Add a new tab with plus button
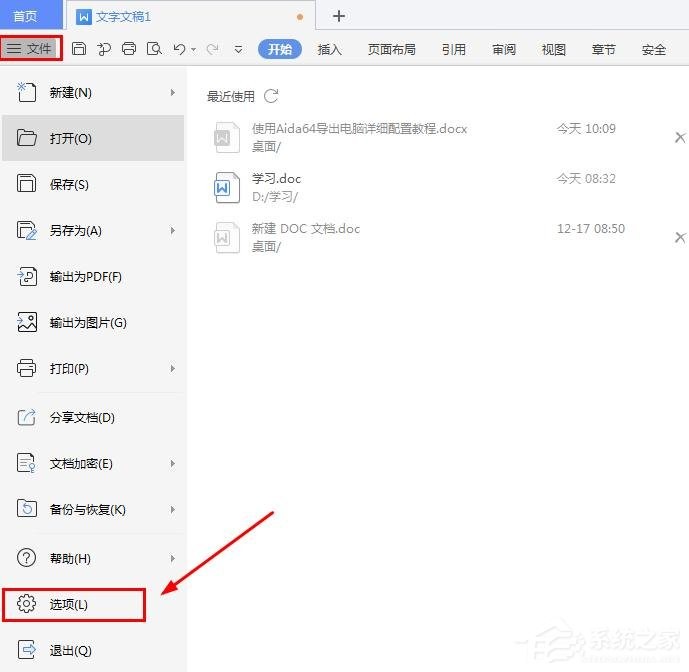The image size is (689, 672). (x=339, y=16)
